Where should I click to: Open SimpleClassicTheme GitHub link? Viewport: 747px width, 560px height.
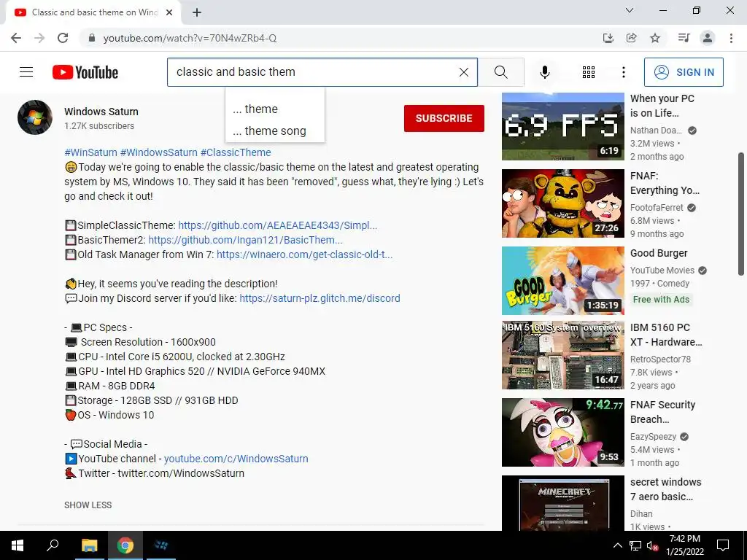pos(278,225)
